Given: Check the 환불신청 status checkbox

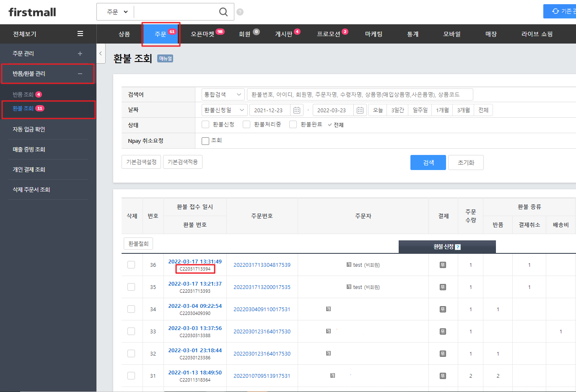Looking at the screenshot, I should (x=205, y=124).
